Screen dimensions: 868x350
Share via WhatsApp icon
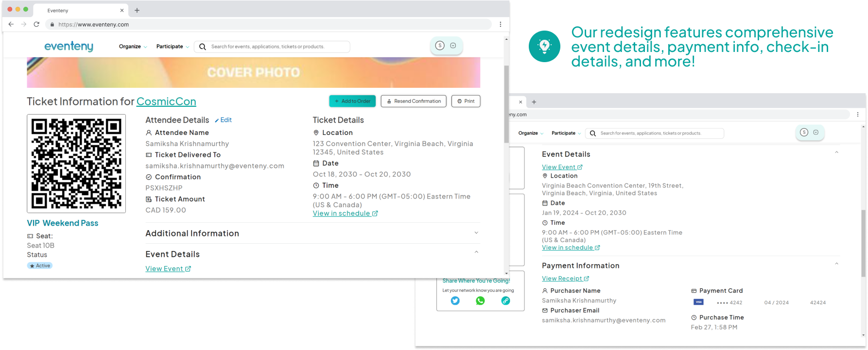click(480, 300)
